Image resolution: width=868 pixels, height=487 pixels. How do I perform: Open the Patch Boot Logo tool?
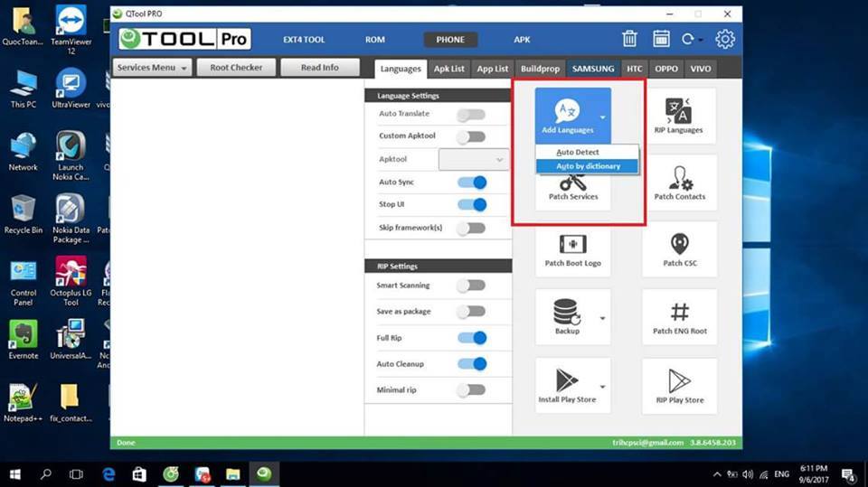(573, 249)
